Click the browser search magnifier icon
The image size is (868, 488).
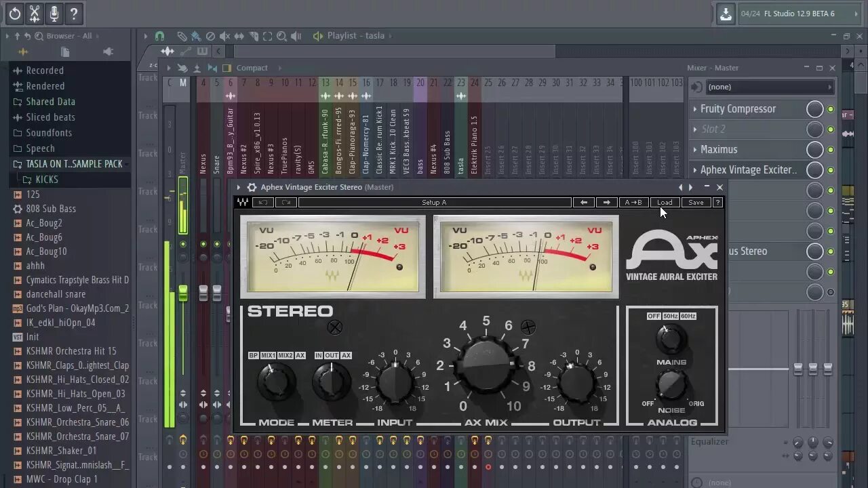click(39, 36)
